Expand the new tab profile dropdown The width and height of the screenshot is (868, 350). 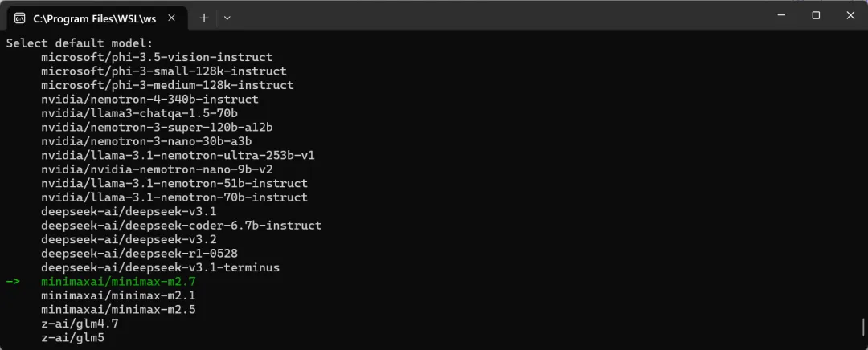pyautogui.click(x=227, y=17)
